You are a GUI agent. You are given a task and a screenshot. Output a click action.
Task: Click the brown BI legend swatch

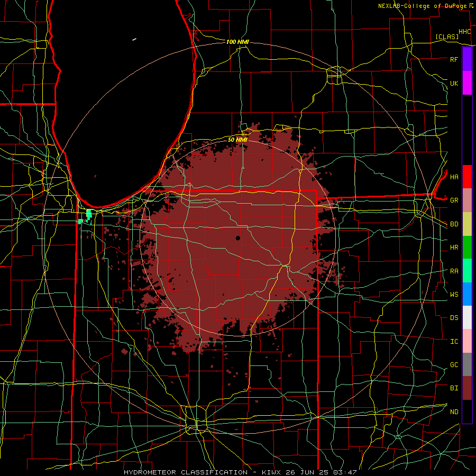coord(467,388)
